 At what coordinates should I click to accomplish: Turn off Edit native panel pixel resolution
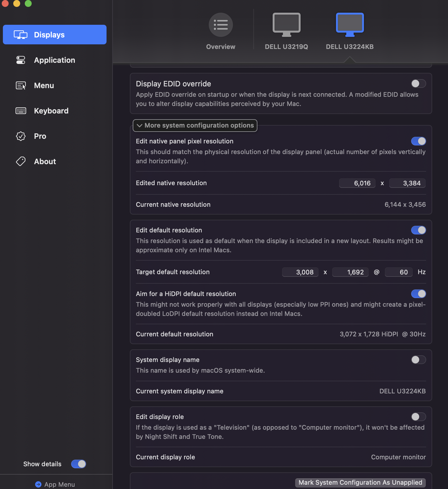click(418, 141)
